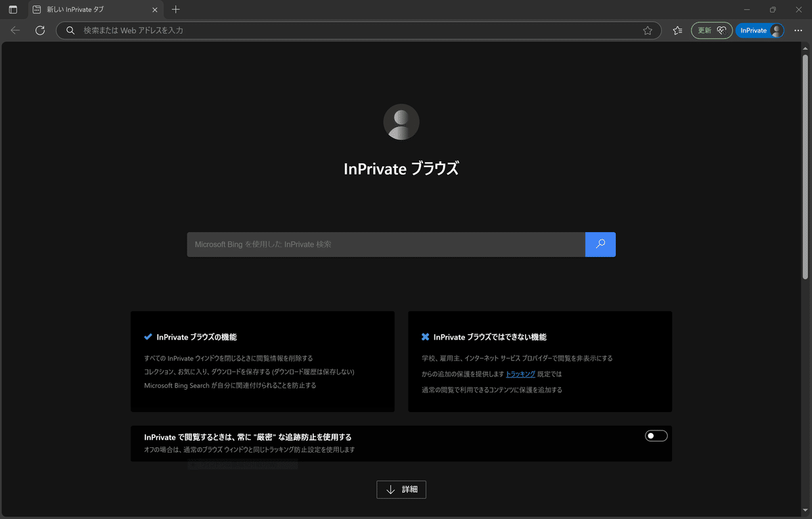
Task: Open the Settings and more ellipsis menu
Action: click(798, 30)
